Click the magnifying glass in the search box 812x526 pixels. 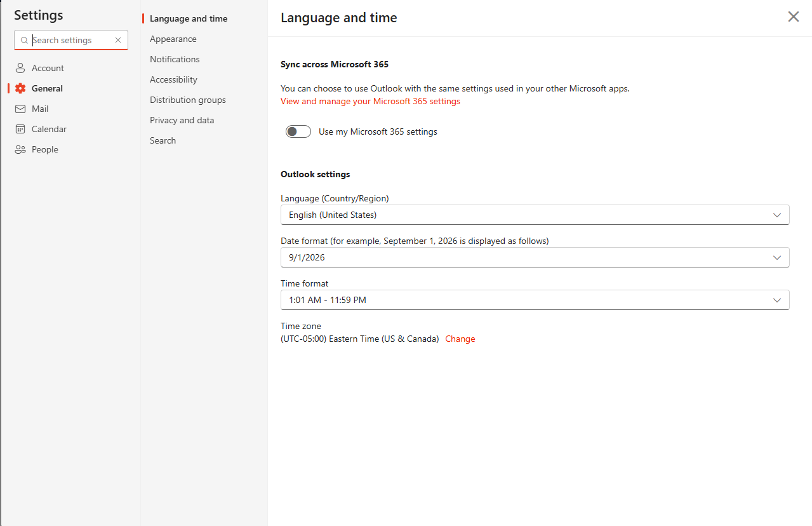pos(25,40)
